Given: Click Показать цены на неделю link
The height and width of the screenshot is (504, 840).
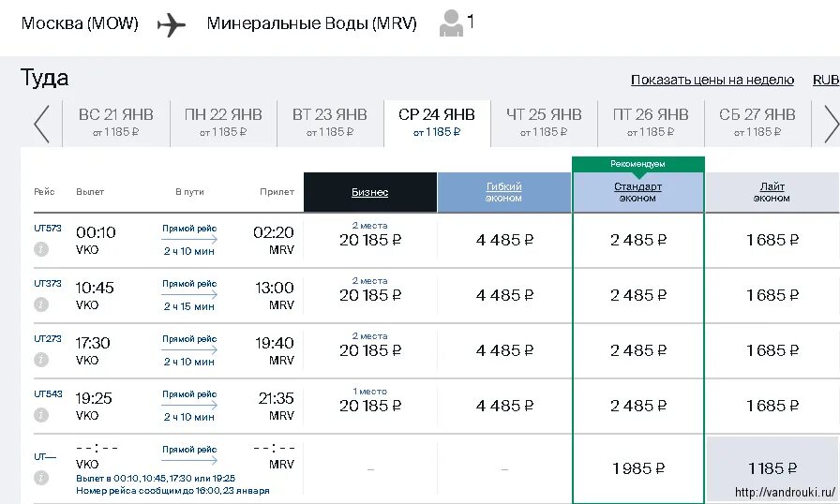Looking at the screenshot, I should click(x=712, y=81).
